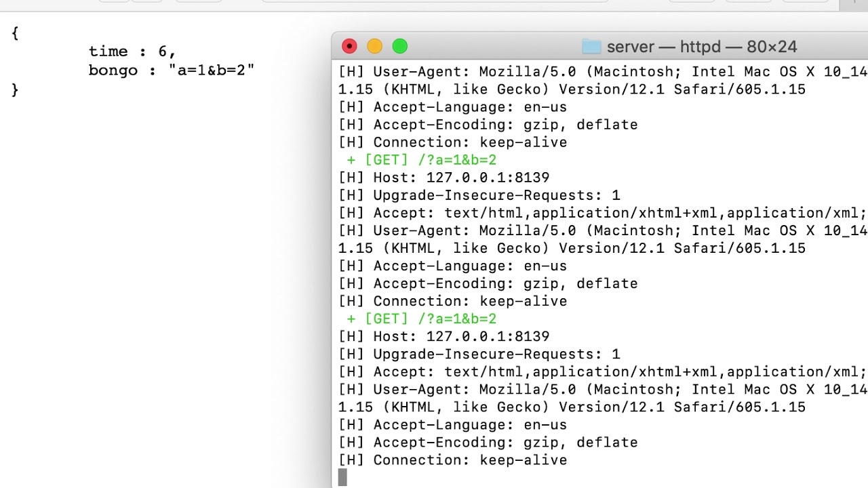Click the Connection: keep-alive line above the cursor
The image size is (868, 488).
[452, 460]
